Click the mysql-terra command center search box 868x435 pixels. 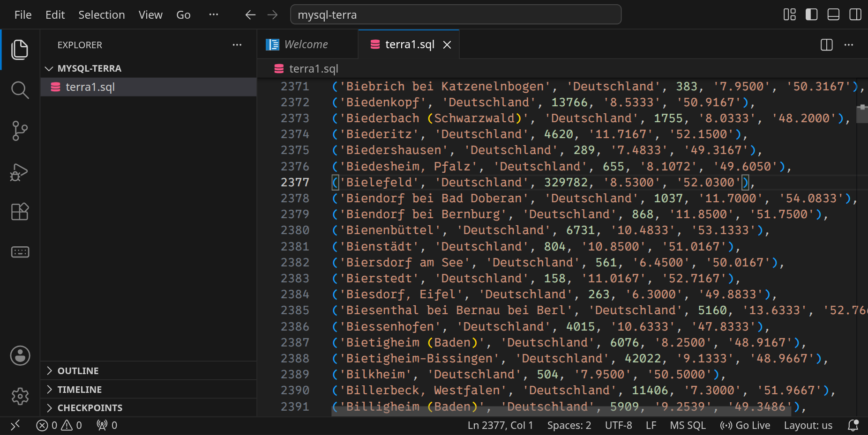(456, 15)
